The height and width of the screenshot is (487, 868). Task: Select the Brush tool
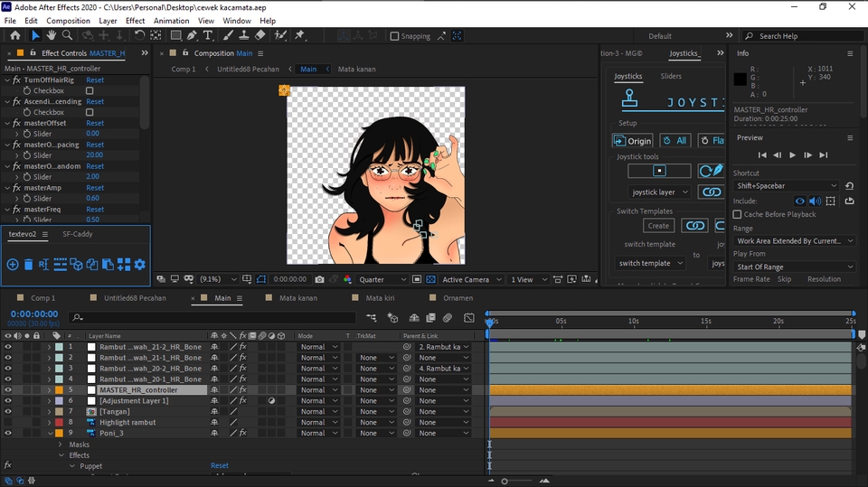[x=228, y=35]
